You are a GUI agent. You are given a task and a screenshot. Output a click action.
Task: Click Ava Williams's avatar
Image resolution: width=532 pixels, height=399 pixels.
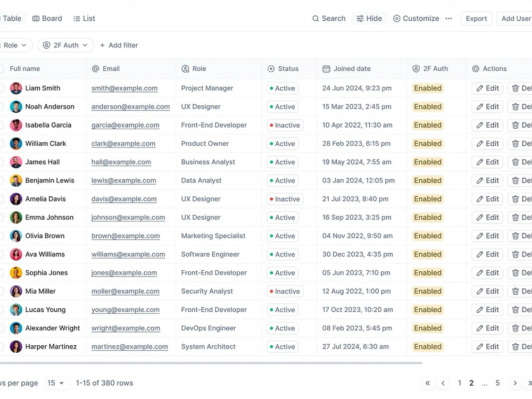click(x=16, y=254)
